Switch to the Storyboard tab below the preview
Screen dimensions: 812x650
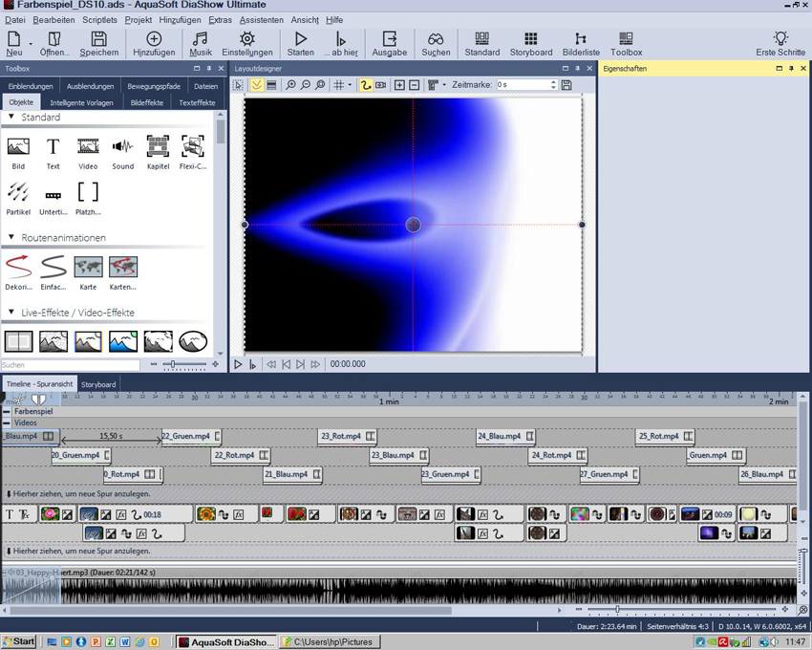coord(97,384)
